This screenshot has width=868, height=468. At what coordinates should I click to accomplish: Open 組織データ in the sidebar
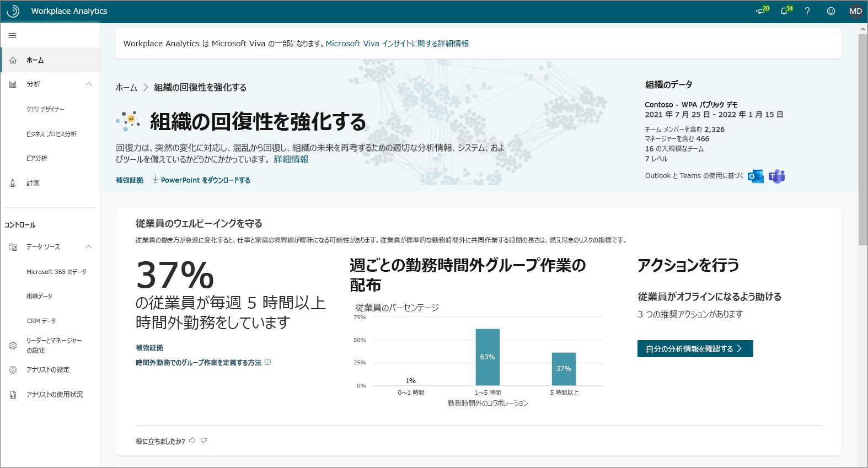39,296
